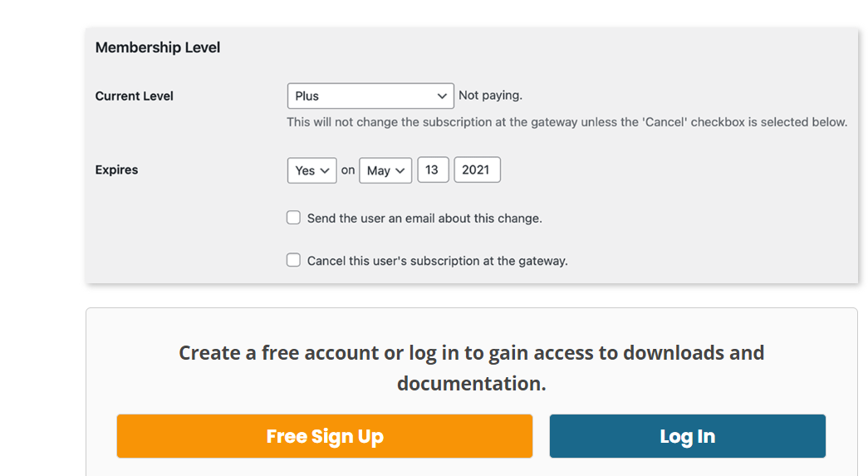
Task: Click the 'Not paying.' status text
Action: click(490, 96)
